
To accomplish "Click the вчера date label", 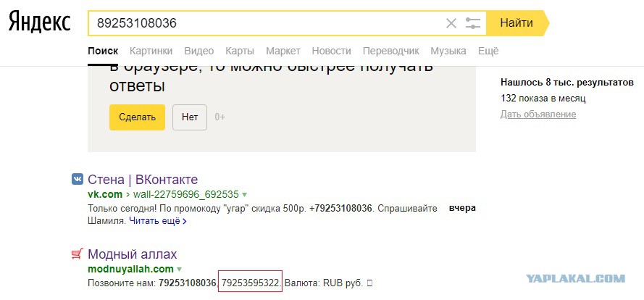I will [462, 208].
